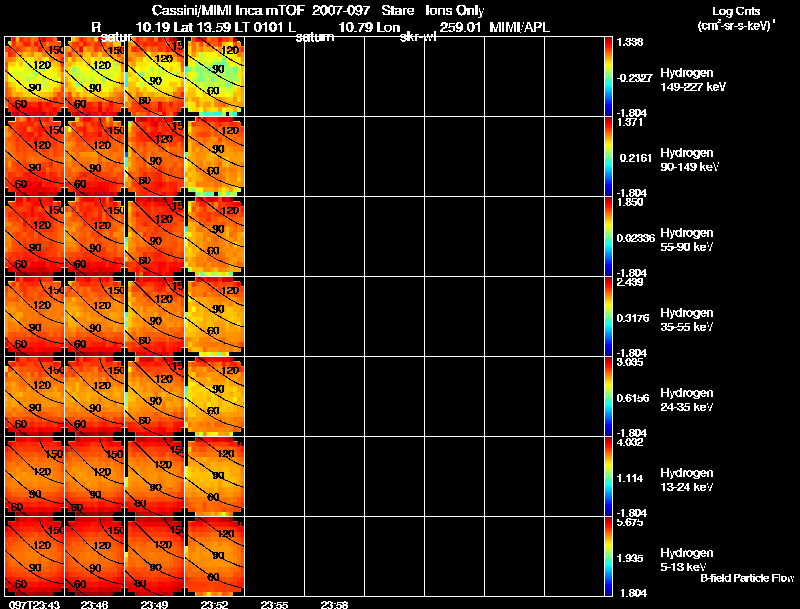Image resolution: width=800 pixels, height=609 pixels.
Task: Click the 'Hydrogen 55-90 keV' label
Action: [x=687, y=240]
